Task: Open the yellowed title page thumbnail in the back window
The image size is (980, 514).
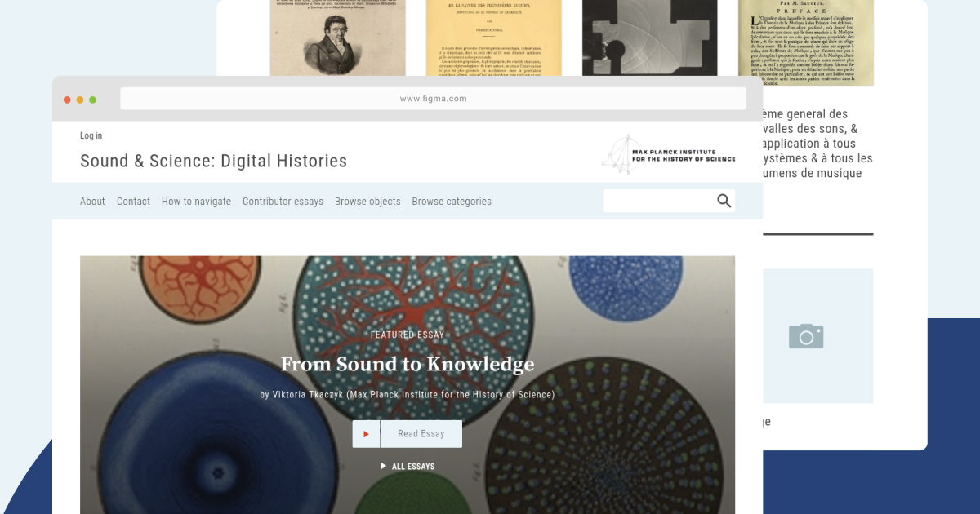Action: (x=493, y=38)
